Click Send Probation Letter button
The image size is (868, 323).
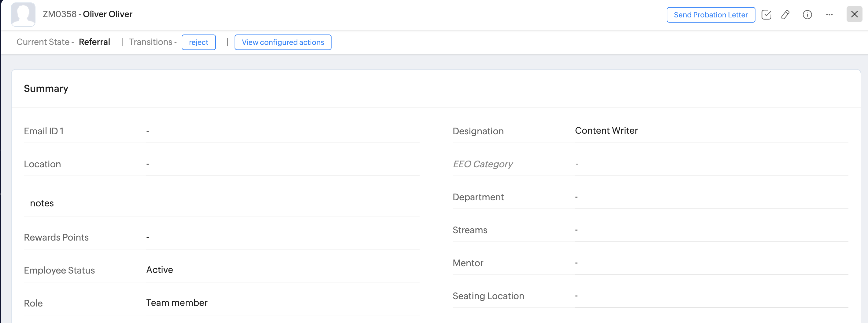[711, 15]
